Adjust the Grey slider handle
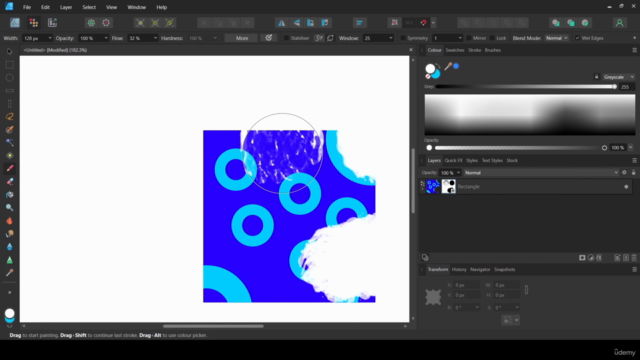This screenshot has width=640, height=360. click(x=614, y=87)
